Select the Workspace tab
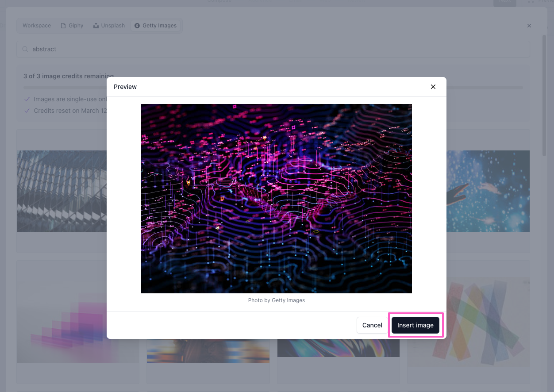554x392 pixels. coord(37,26)
